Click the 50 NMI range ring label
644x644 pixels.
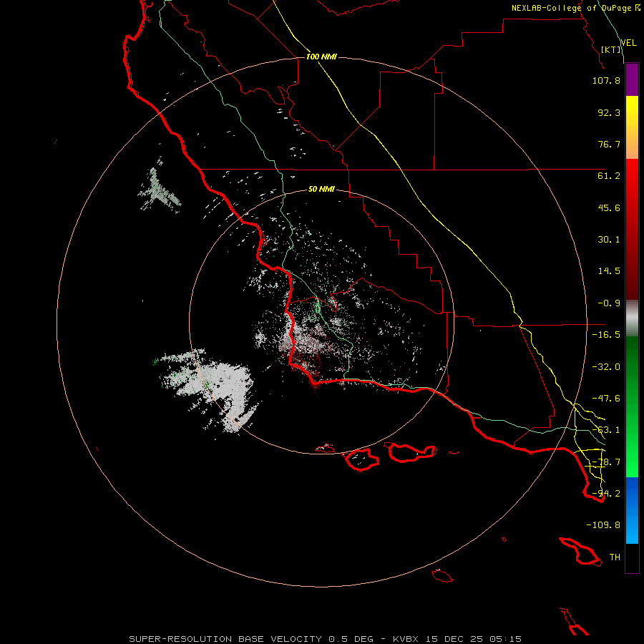coord(321,189)
